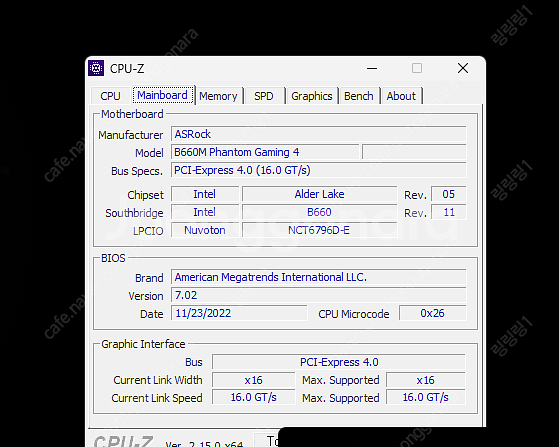Click the Manufacturer label
Screen dimensions: 559x447
point(130,135)
